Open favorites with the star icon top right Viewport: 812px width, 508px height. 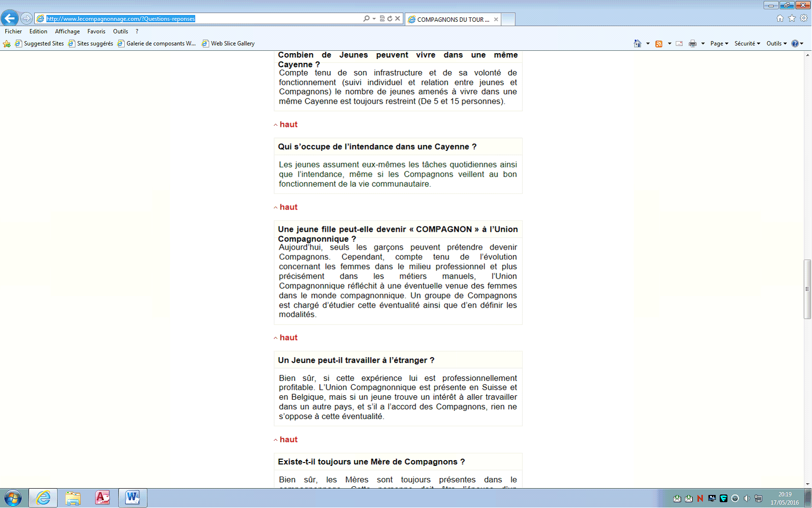click(x=792, y=18)
